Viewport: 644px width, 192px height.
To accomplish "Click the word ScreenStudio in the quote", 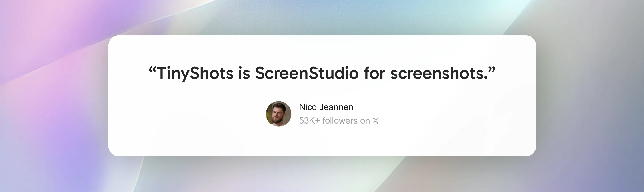I will [x=307, y=73].
